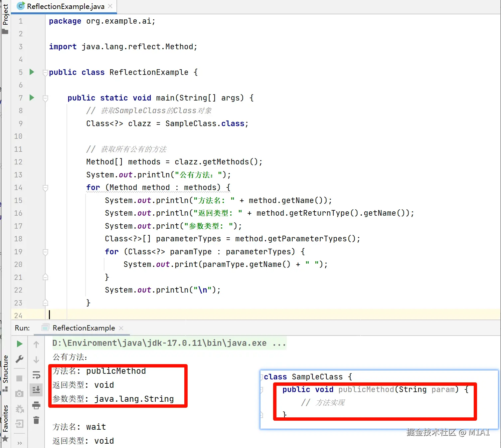Open the Project tool window
The height and width of the screenshot is (448, 501).
click(x=5, y=19)
